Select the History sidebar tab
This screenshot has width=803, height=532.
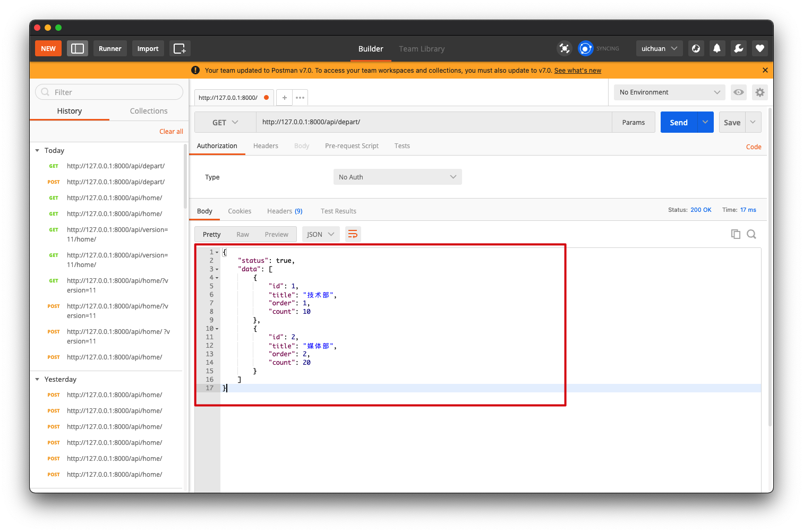click(x=70, y=111)
